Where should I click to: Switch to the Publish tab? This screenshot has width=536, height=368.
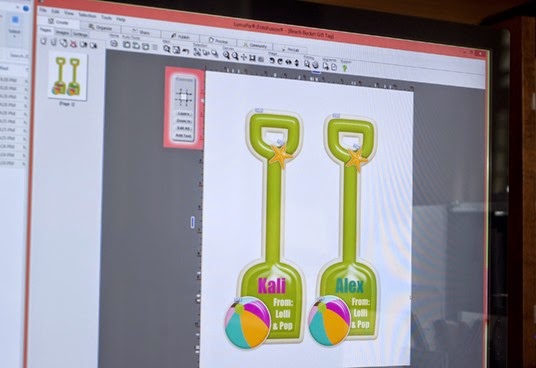(180, 37)
